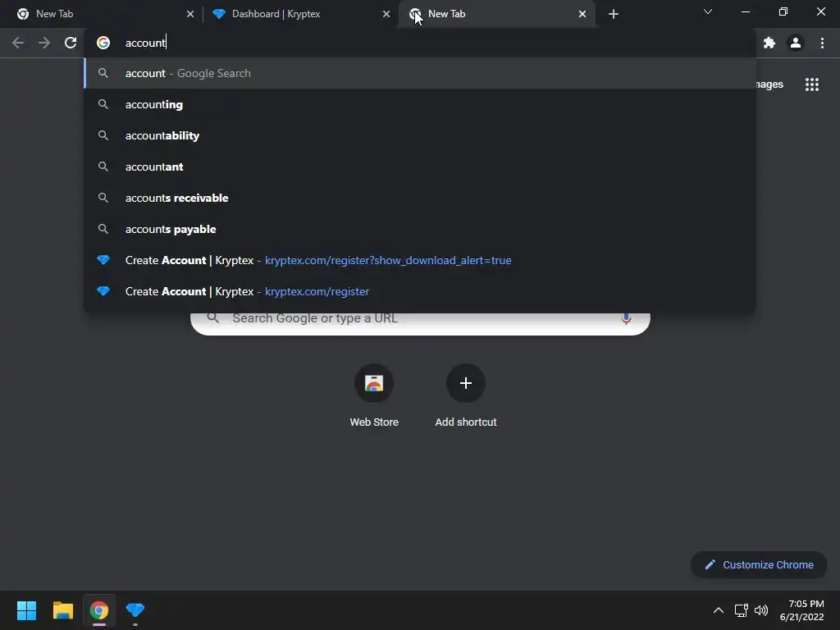
Task: Open kryptex.com/register?show_download_alert=true suggestion
Action: click(x=420, y=260)
